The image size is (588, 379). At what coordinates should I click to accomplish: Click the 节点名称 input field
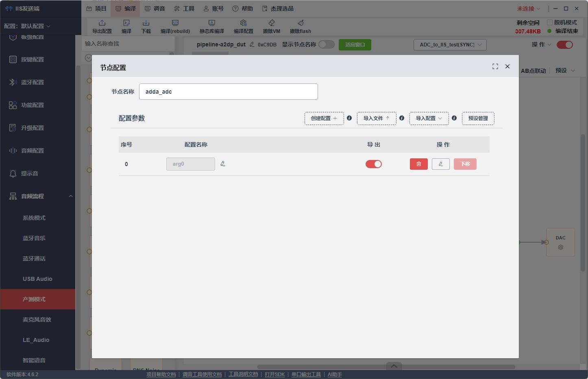pyautogui.click(x=229, y=92)
